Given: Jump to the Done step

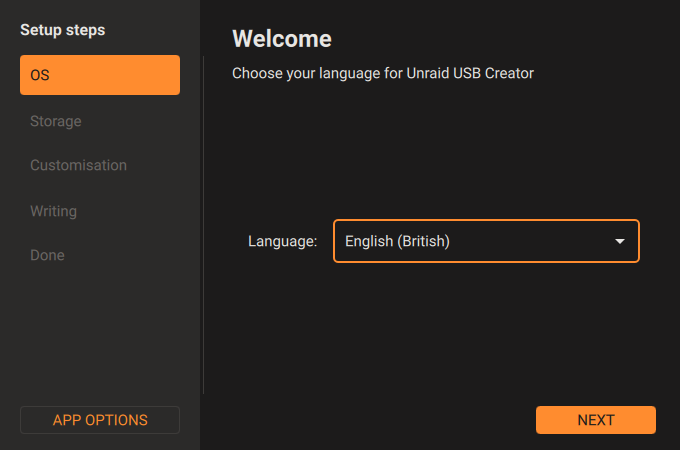Looking at the screenshot, I should pyautogui.click(x=47, y=255).
